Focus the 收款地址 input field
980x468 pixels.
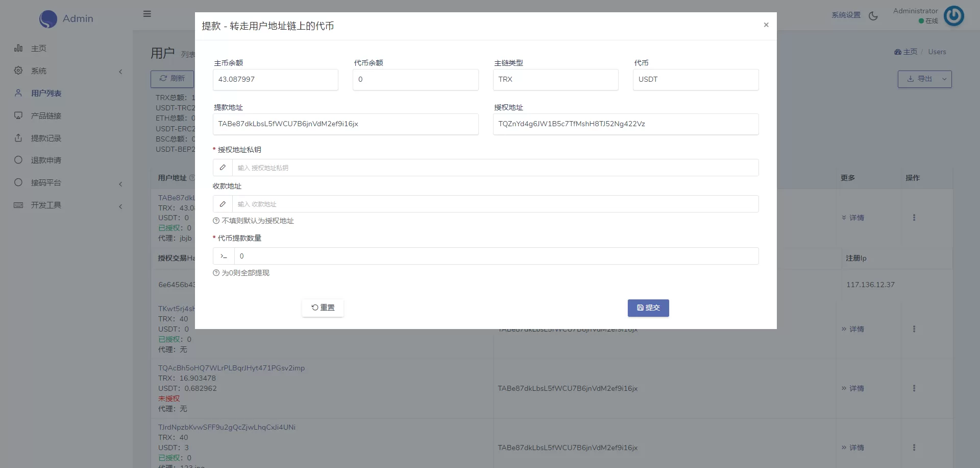pos(495,204)
